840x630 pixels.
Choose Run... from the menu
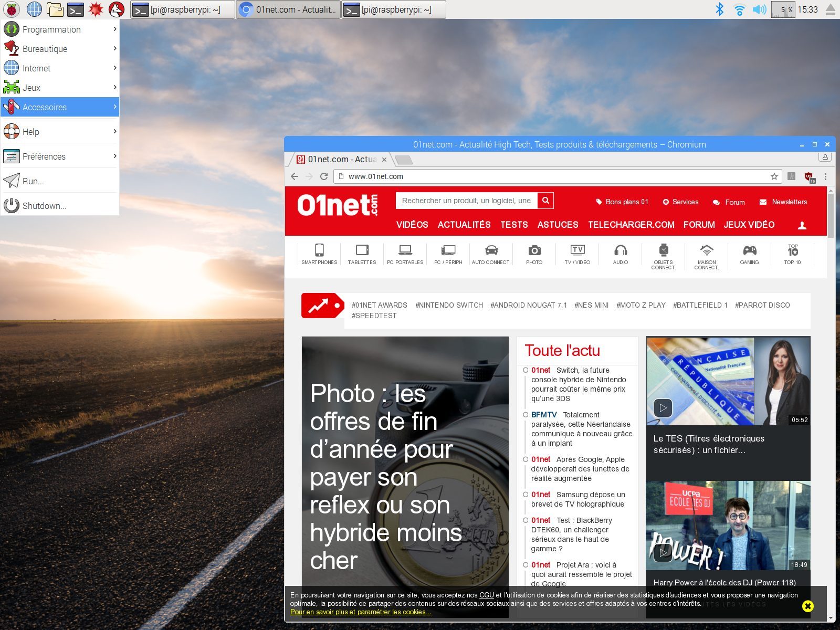(x=60, y=181)
